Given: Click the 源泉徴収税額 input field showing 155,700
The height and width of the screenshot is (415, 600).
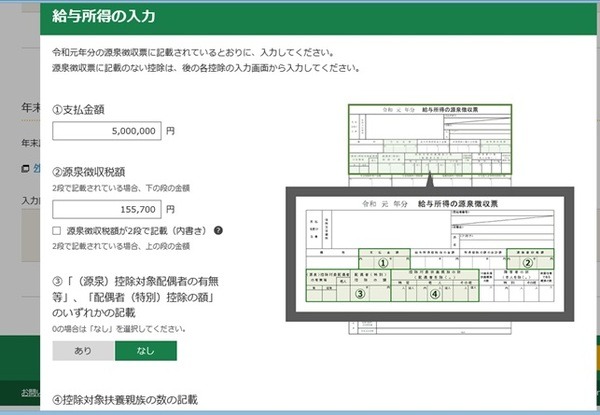Looking at the screenshot, I should [x=107, y=209].
